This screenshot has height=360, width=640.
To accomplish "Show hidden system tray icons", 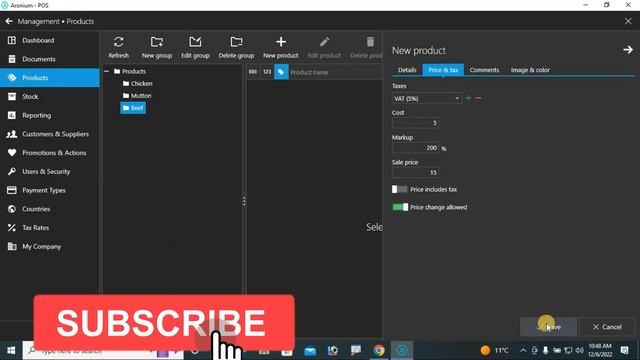I will coord(523,350).
